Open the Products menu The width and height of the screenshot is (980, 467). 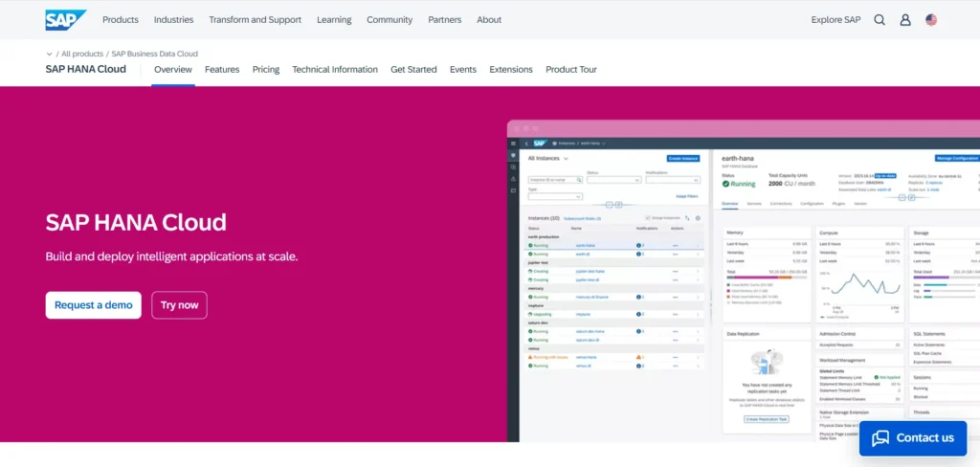click(121, 19)
